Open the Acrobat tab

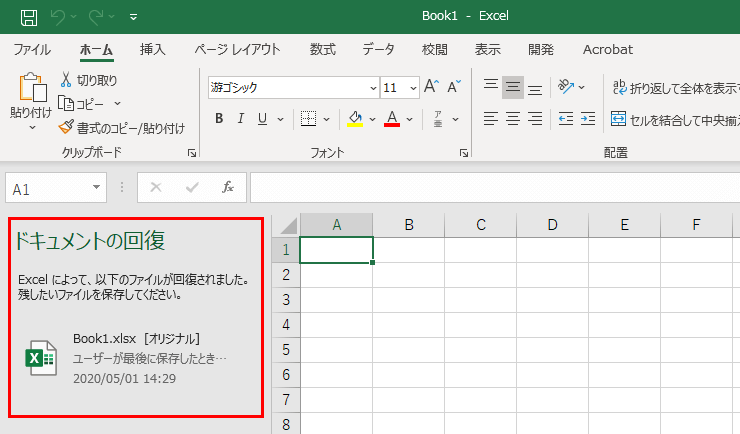click(608, 50)
